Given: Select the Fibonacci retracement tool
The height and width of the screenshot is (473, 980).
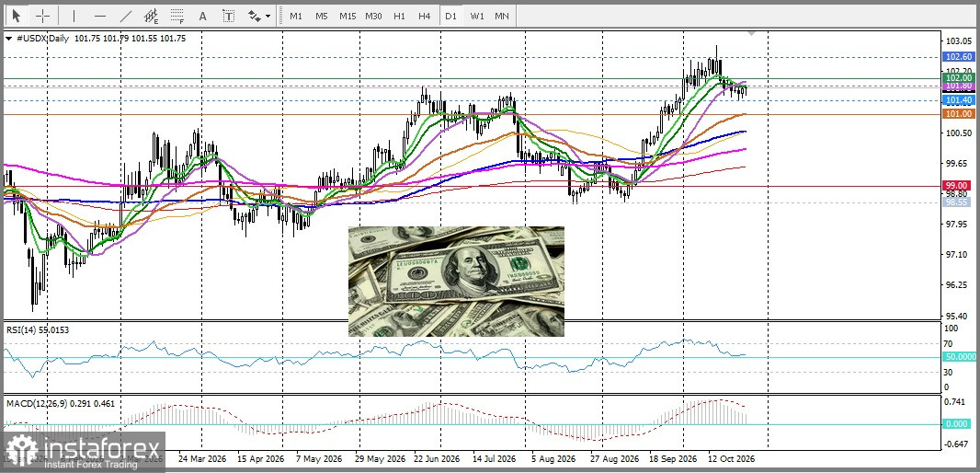Looking at the screenshot, I should click(x=177, y=16).
